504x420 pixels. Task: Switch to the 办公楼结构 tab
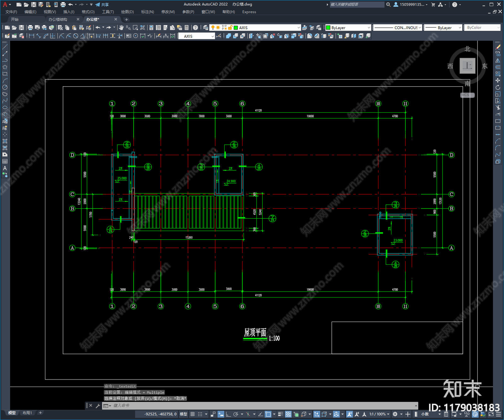click(x=58, y=20)
